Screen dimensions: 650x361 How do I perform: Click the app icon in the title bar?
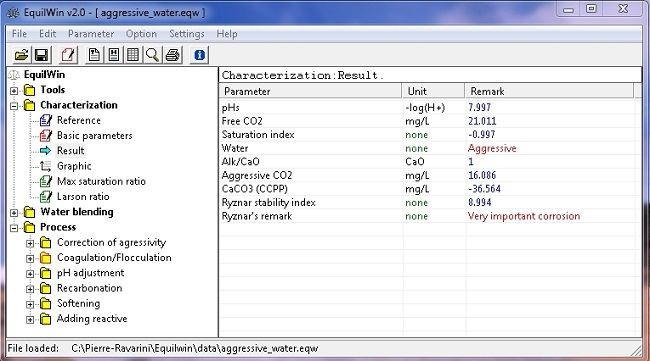pyautogui.click(x=13, y=13)
